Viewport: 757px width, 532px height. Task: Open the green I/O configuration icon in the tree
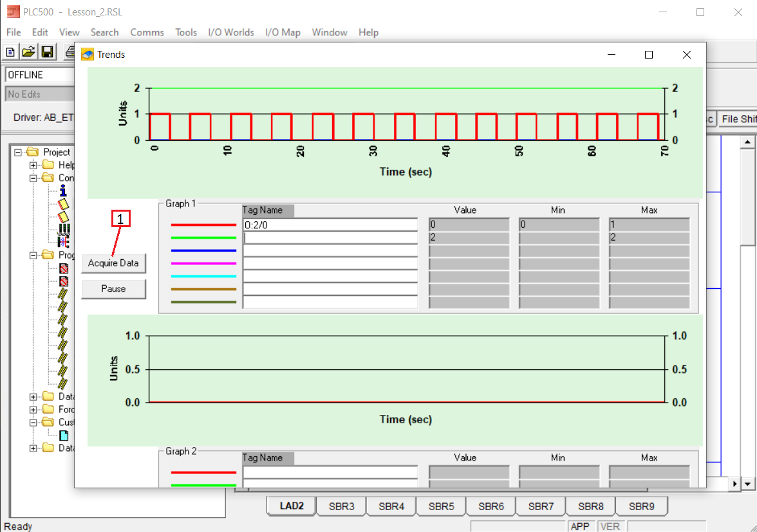tap(64, 228)
